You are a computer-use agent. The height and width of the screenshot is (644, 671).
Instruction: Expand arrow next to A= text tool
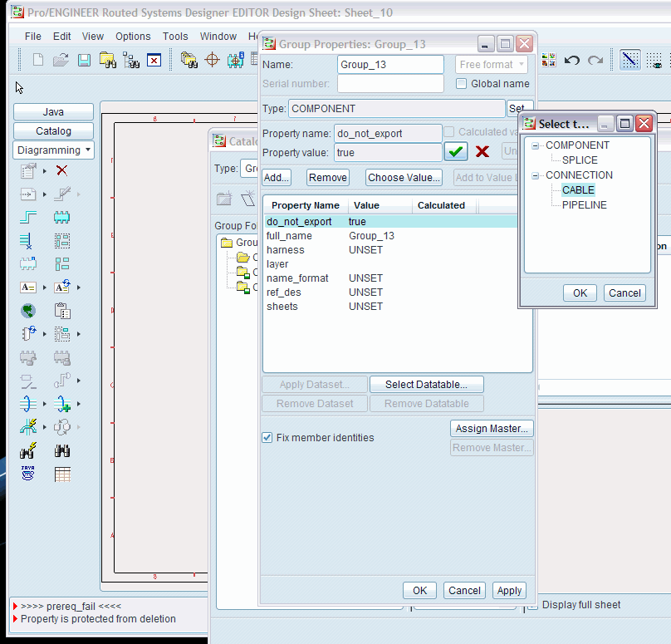(x=45, y=288)
